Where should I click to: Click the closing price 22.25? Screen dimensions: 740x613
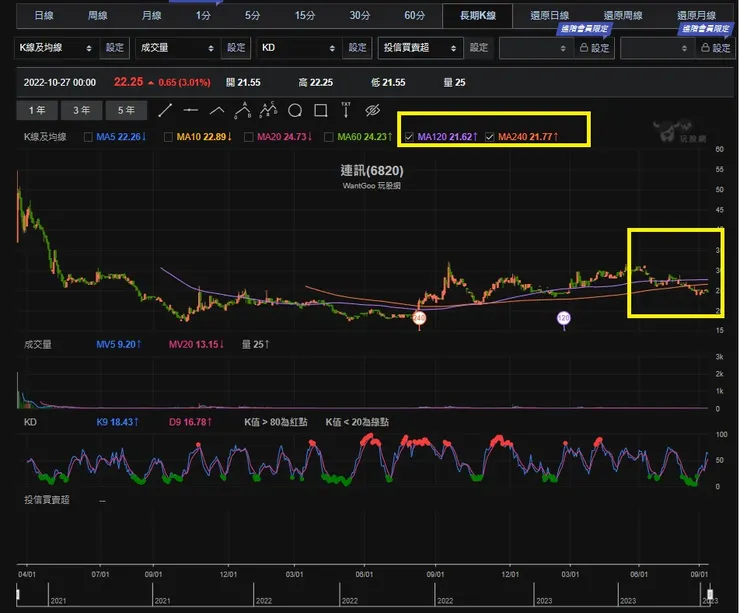point(128,82)
